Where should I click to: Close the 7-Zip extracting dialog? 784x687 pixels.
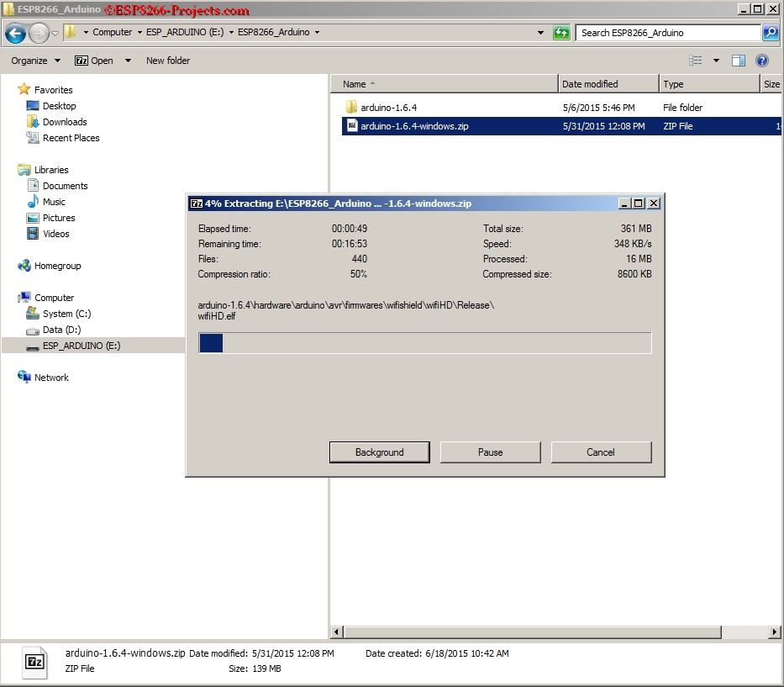(654, 203)
